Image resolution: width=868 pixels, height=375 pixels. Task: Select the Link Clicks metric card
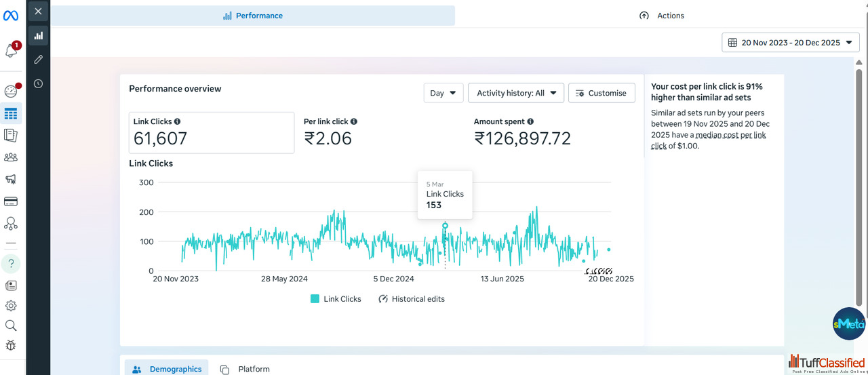coord(212,133)
